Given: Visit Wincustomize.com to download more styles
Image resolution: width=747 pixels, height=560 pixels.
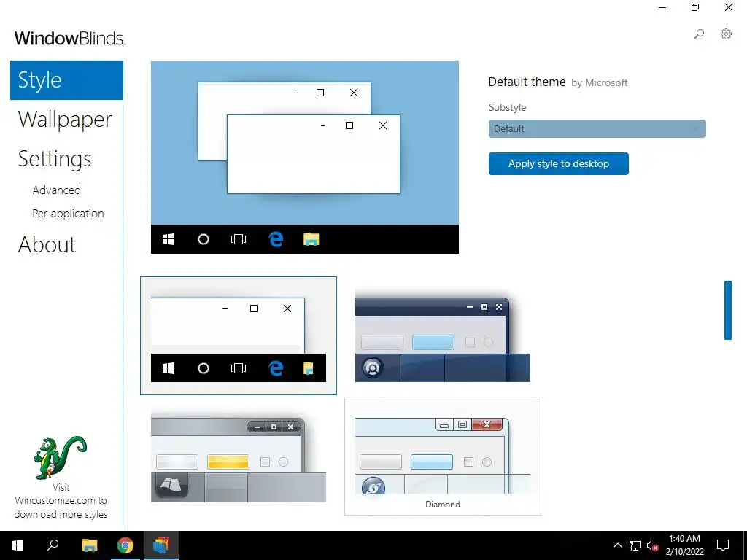Looking at the screenshot, I should [x=61, y=501].
